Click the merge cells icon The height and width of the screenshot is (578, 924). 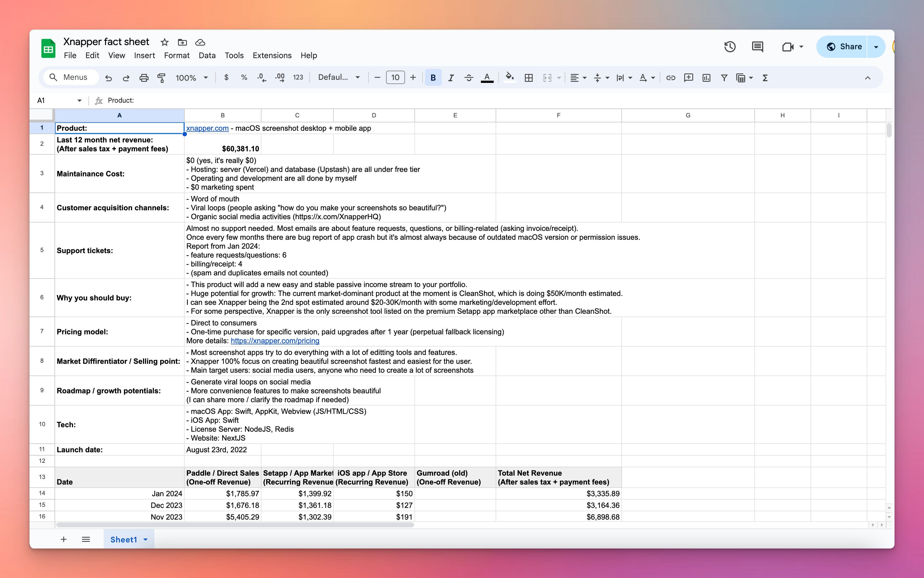coord(547,78)
